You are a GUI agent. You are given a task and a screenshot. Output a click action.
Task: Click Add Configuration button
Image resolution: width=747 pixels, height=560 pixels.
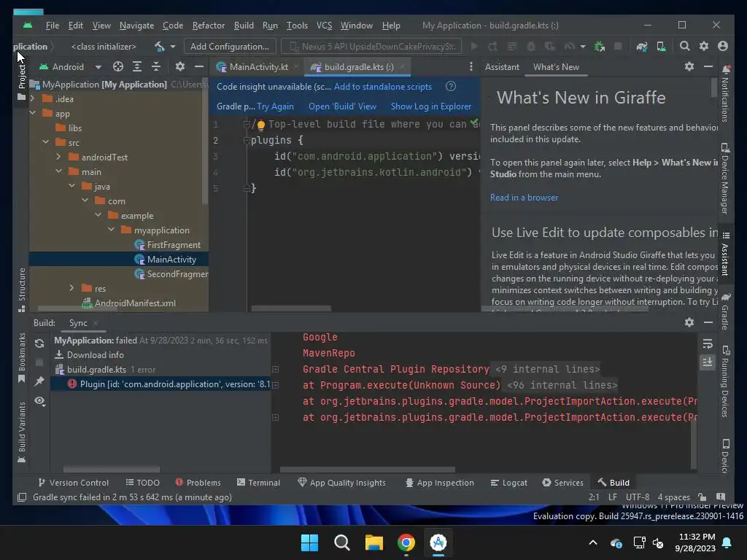230,46
